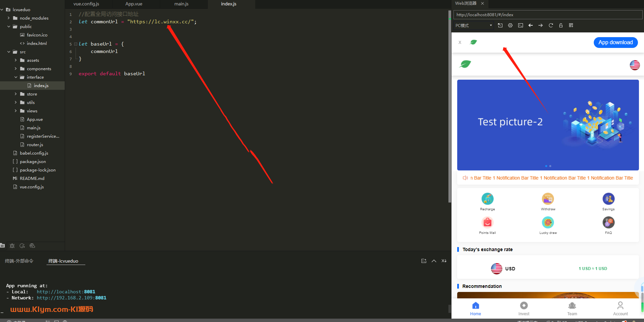Open Invest in bottom navigation

tap(524, 309)
